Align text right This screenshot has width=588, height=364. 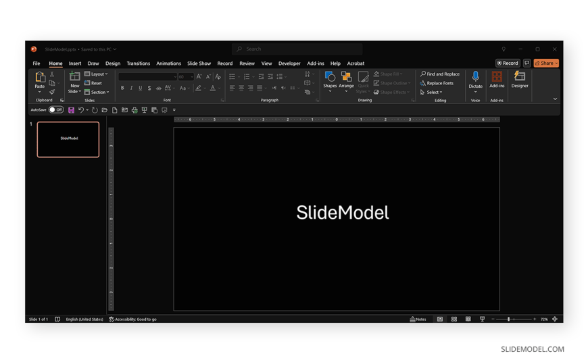click(x=250, y=88)
